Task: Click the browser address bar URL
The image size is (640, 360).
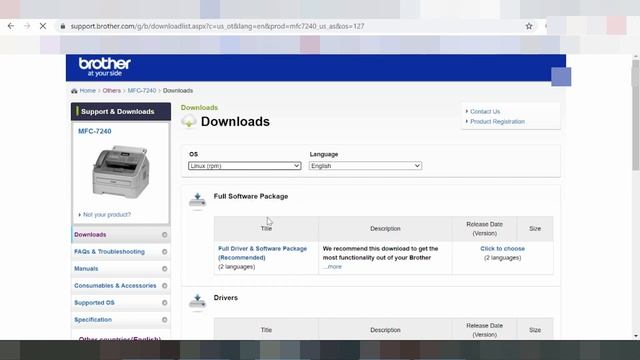Action: coord(217,26)
